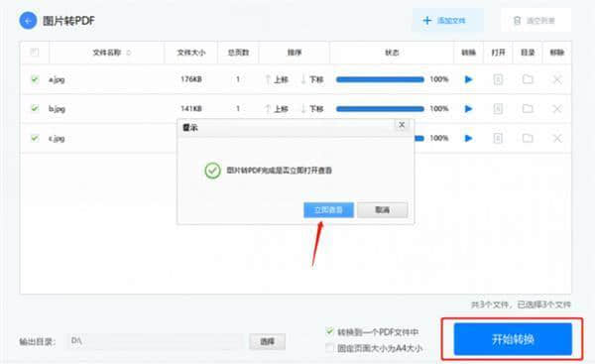Open output folder for c.jpg row
This screenshot has height=364, width=595.
528,138
